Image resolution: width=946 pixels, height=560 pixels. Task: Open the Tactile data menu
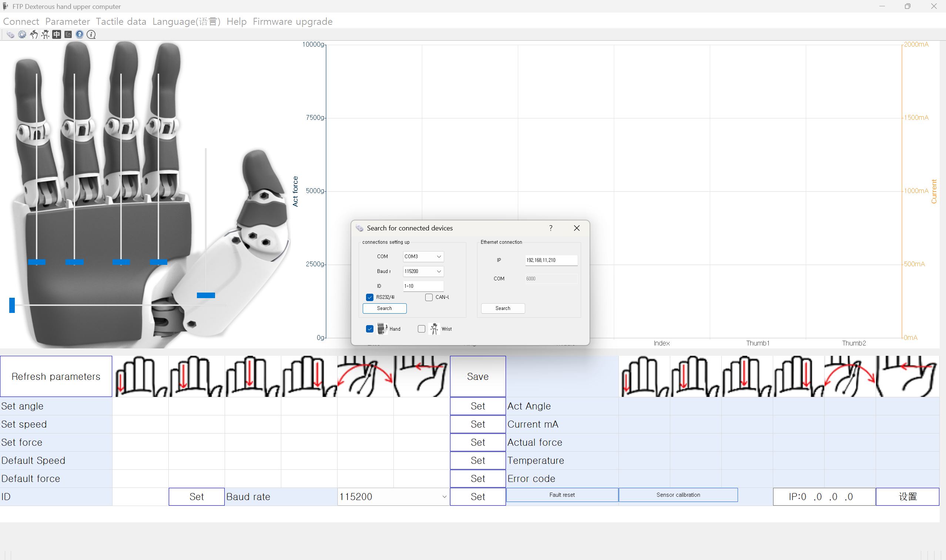click(x=121, y=21)
